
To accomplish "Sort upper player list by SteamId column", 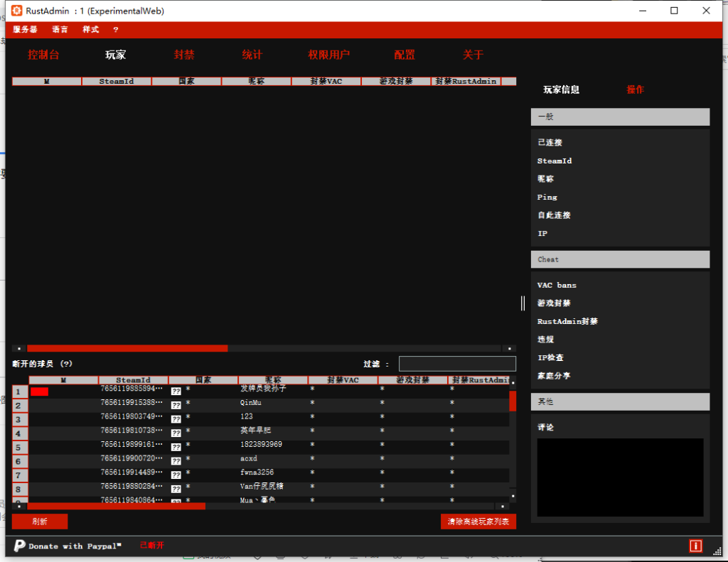I will pyautogui.click(x=117, y=82).
